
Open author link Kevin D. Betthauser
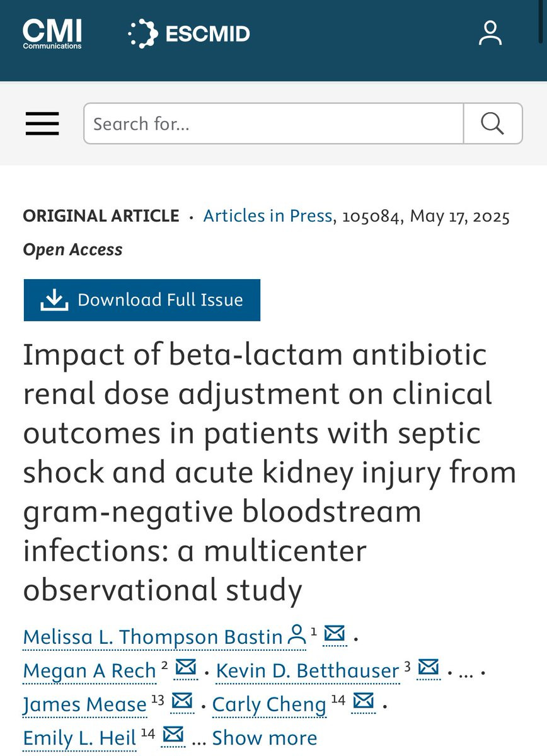[308, 671]
